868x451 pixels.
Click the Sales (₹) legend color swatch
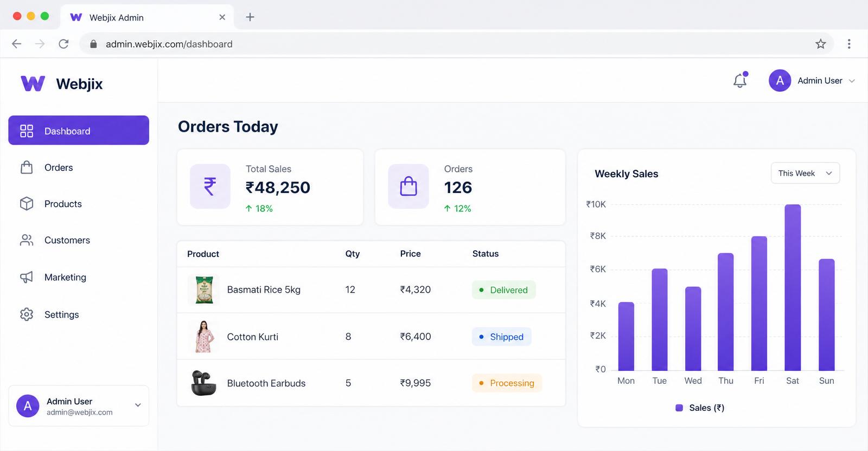[x=679, y=408]
